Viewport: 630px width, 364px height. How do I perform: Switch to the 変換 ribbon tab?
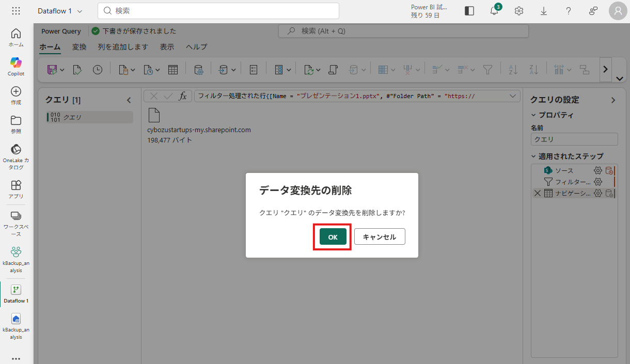coord(79,47)
